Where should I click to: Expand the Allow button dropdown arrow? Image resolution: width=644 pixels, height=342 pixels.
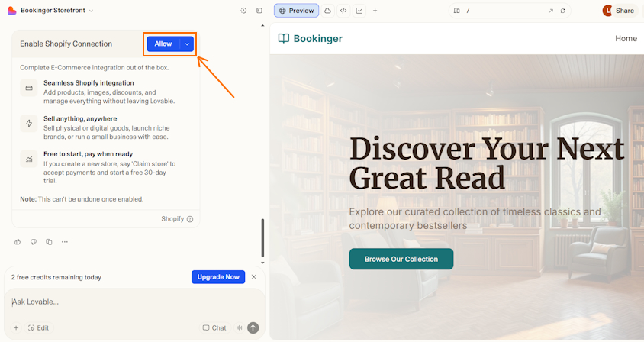tap(187, 44)
